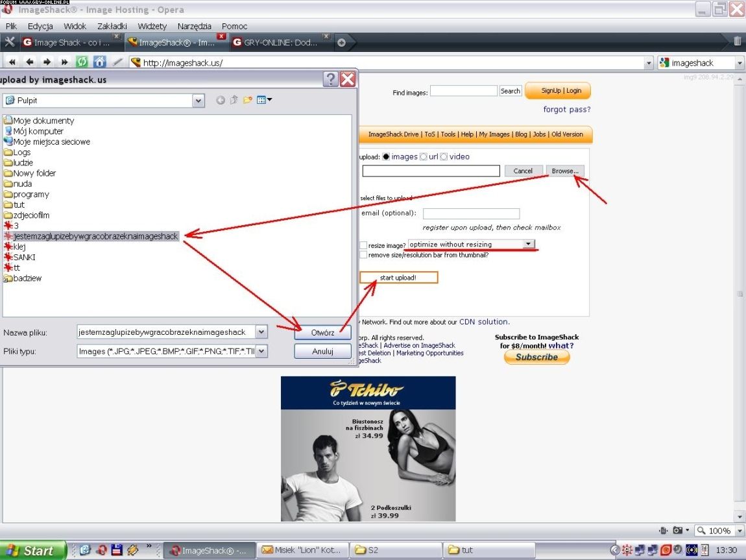Expand the Pulpit location dropdown
The width and height of the screenshot is (746, 560).
199,101
